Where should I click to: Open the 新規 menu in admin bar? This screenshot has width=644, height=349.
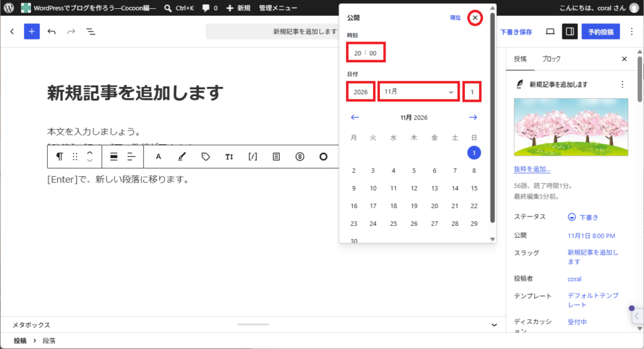238,8
